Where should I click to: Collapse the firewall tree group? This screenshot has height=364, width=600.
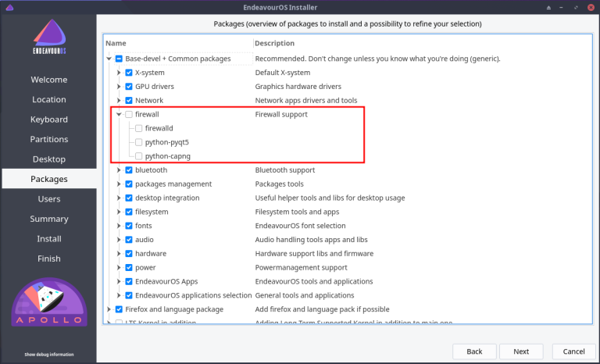coord(119,114)
